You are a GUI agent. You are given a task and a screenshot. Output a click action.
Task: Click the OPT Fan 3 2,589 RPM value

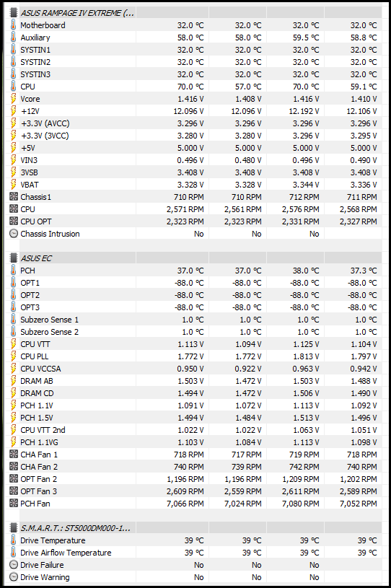coord(359,491)
